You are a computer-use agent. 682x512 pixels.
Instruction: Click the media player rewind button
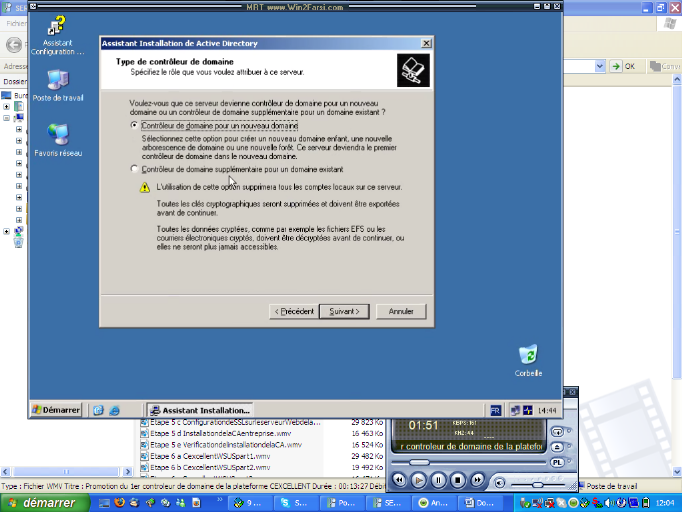(x=399, y=480)
